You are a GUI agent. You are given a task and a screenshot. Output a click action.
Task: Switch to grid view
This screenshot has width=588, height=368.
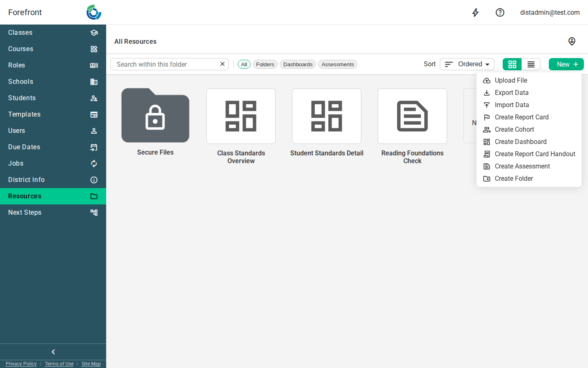512,64
